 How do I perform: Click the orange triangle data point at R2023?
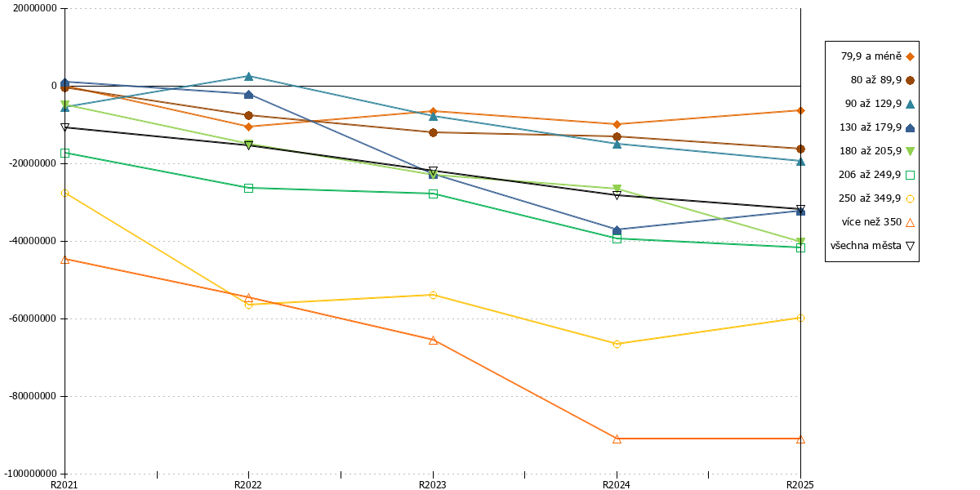tap(433, 340)
